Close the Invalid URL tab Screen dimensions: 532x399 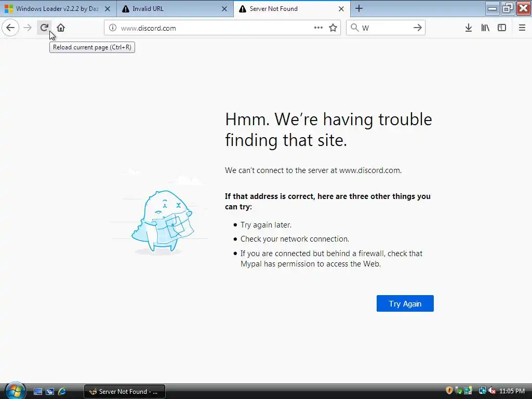point(224,9)
